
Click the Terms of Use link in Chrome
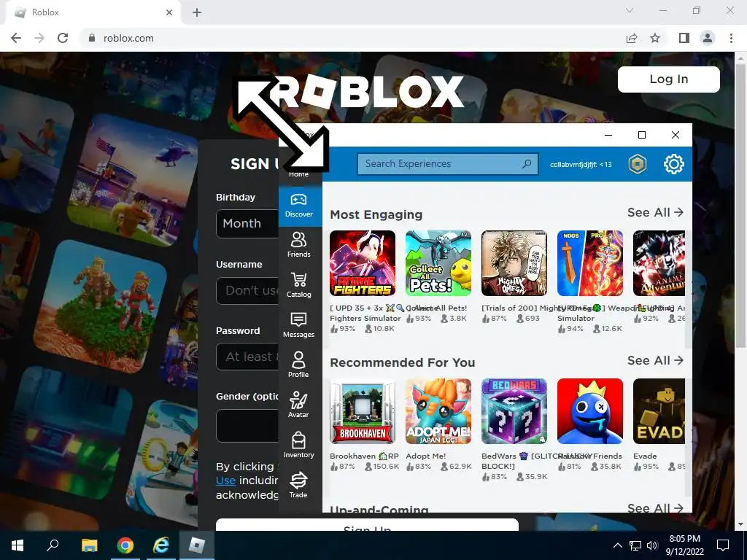point(226,481)
